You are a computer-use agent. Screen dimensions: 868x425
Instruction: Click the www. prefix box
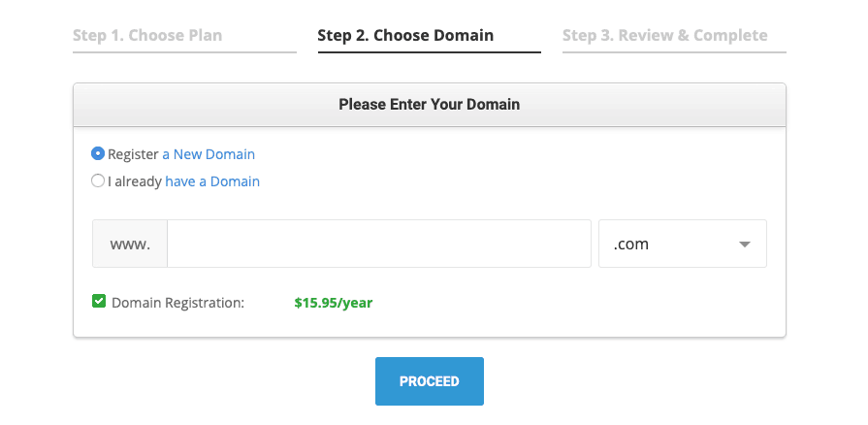click(130, 244)
